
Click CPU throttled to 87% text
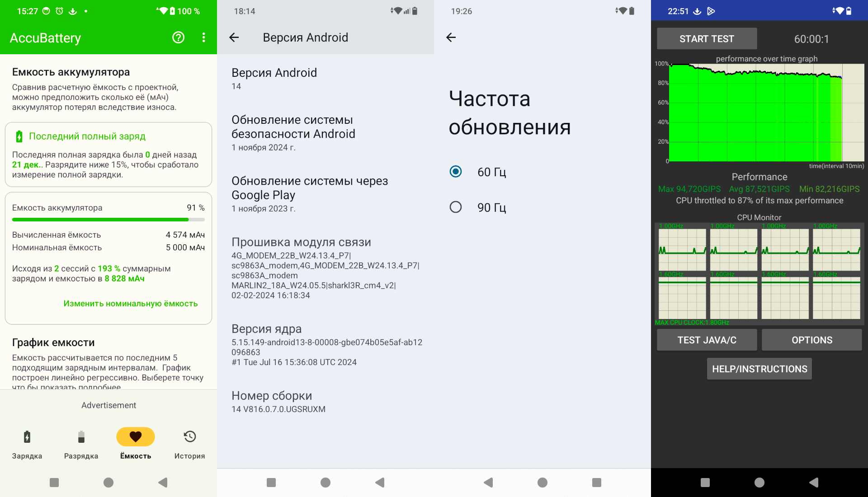click(759, 201)
